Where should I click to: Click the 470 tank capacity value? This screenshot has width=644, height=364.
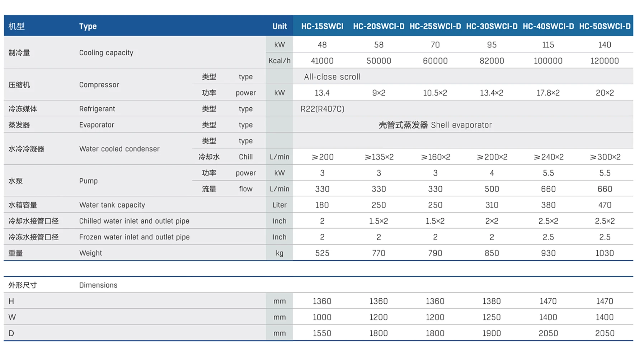[x=605, y=205]
